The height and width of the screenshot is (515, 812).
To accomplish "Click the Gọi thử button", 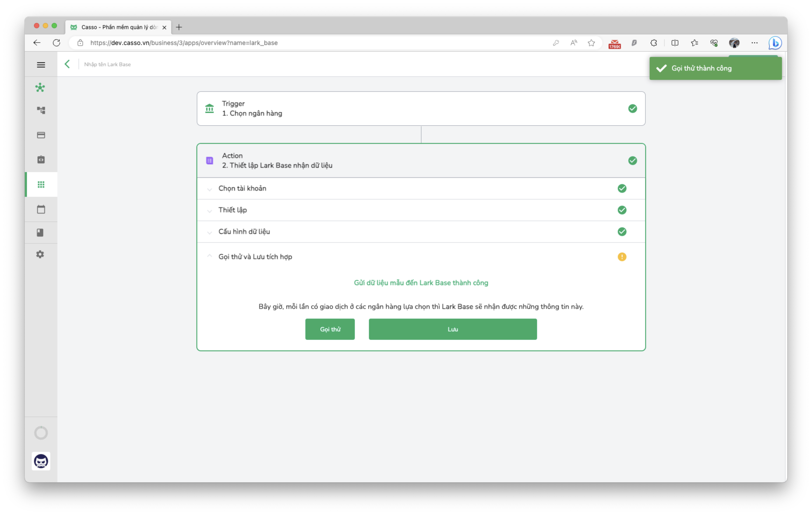I will (330, 329).
